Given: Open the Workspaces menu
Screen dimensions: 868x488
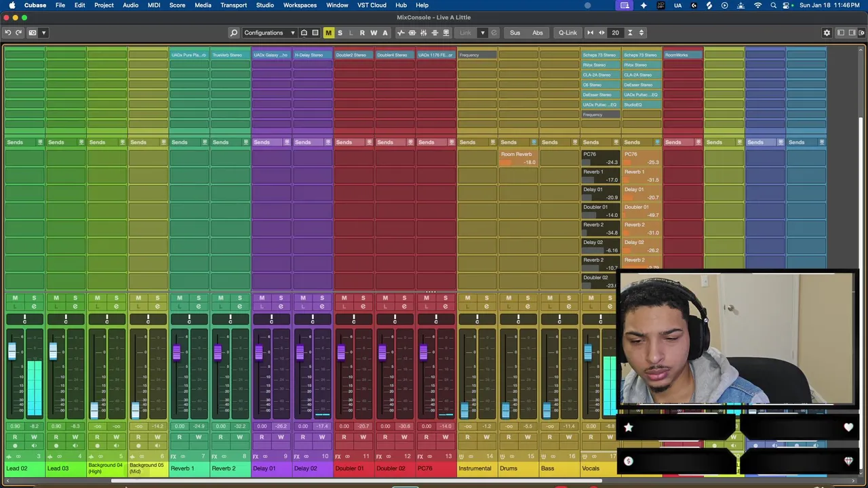Looking at the screenshot, I should point(300,5).
